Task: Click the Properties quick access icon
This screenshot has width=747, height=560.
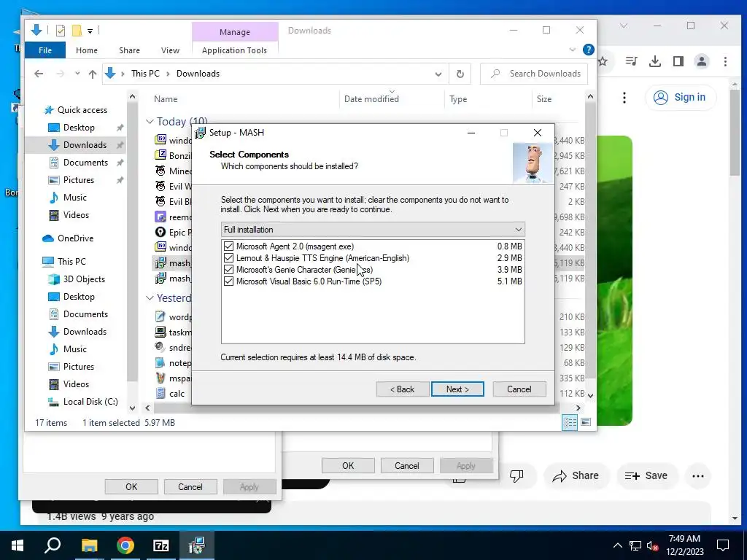Action: tap(61, 31)
